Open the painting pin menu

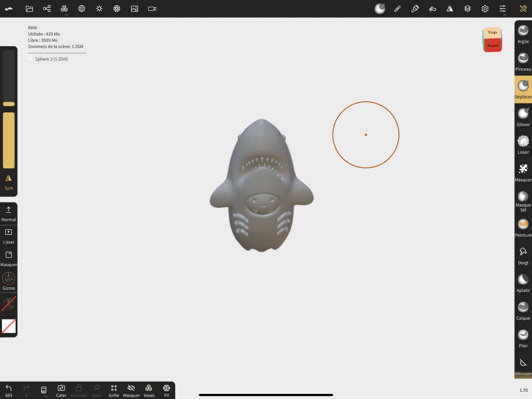(415, 9)
